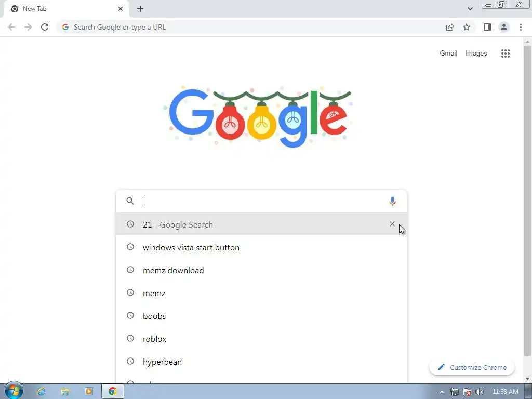Go back with the back arrow

pos(11,27)
